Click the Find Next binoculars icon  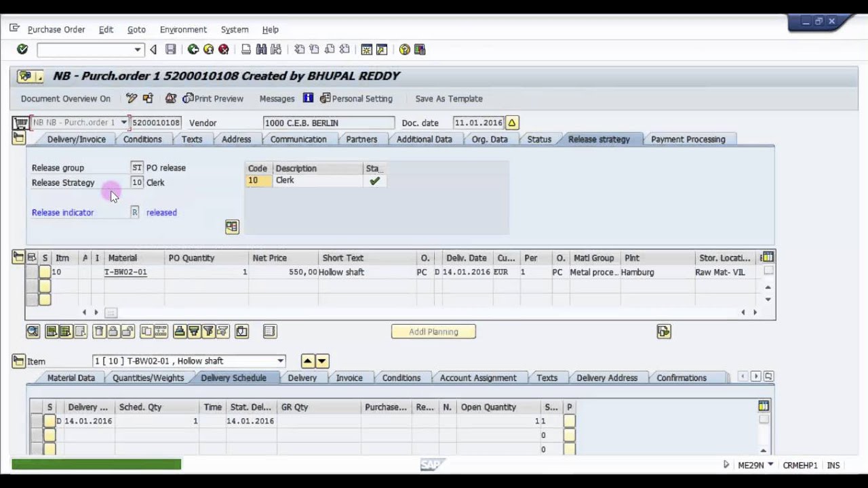point(276,49)
